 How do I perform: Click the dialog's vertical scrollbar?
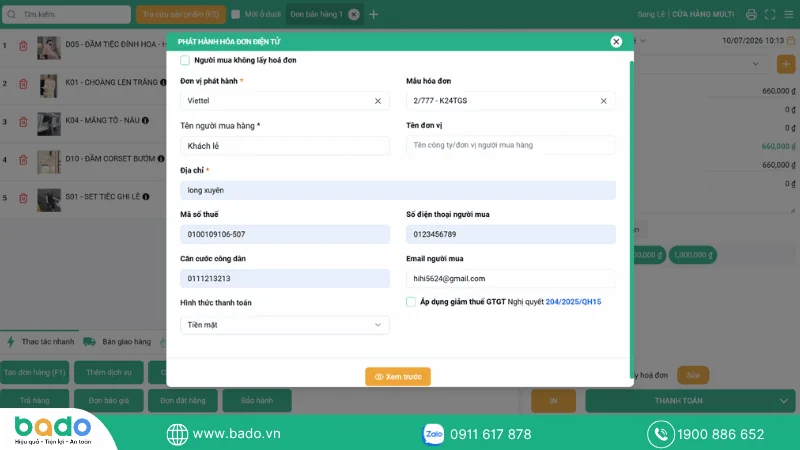coord(632,219)
